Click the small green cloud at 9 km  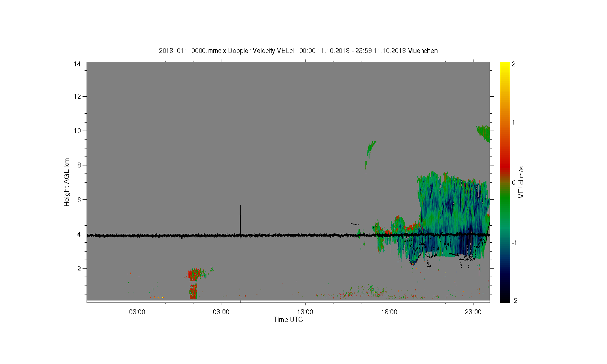tap(371, 150)
